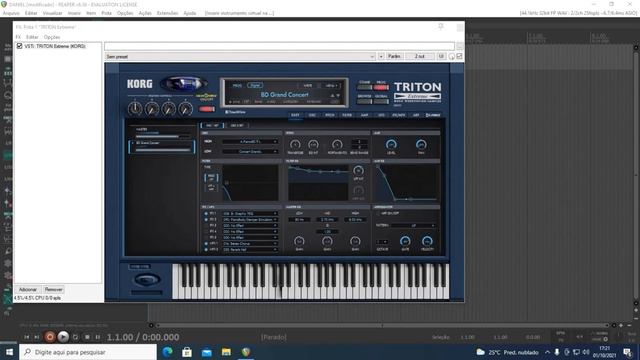Pause playback in the transport bar
640x360 pixels.
click(98, 337)
